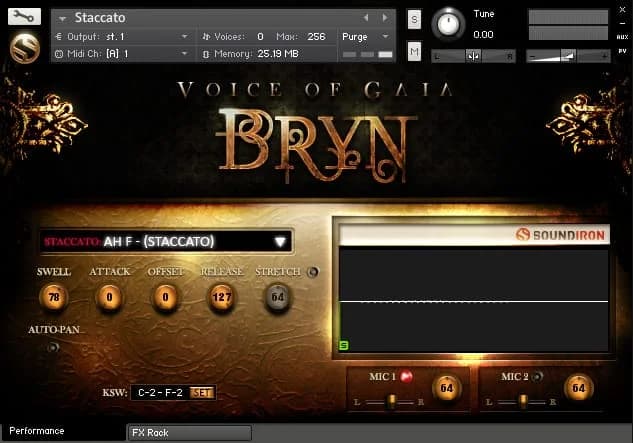633x443 pixels.
Task: Minimize the instrument view
Action: click(x=623, y=24)
